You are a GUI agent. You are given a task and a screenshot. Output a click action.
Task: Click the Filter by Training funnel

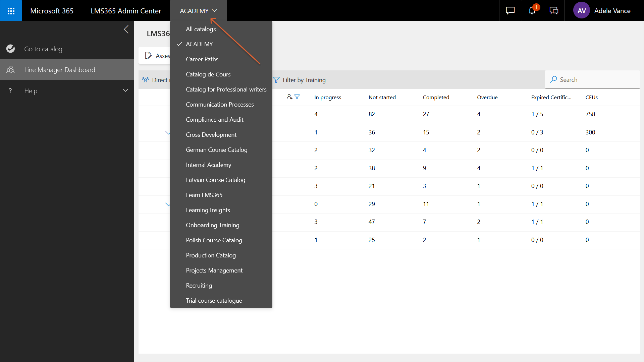tap(276, 80)
